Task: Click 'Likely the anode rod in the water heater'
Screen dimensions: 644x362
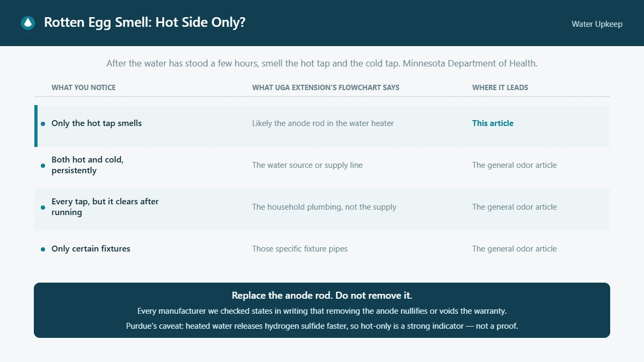Action: coord(323,123)
